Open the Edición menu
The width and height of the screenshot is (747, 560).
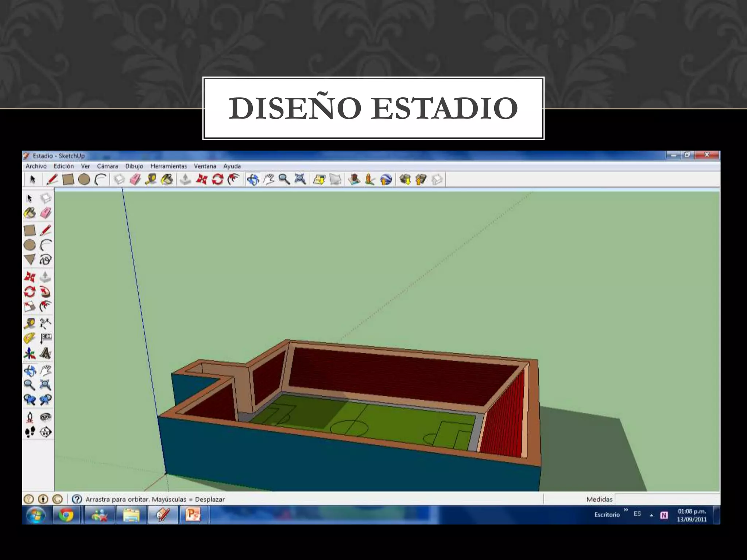(64, 166)
